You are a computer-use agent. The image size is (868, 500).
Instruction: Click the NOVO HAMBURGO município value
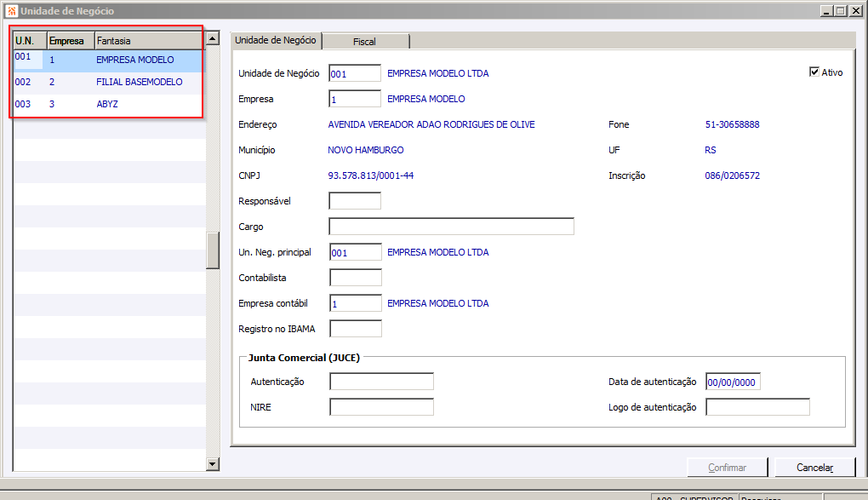click(365, 150)
